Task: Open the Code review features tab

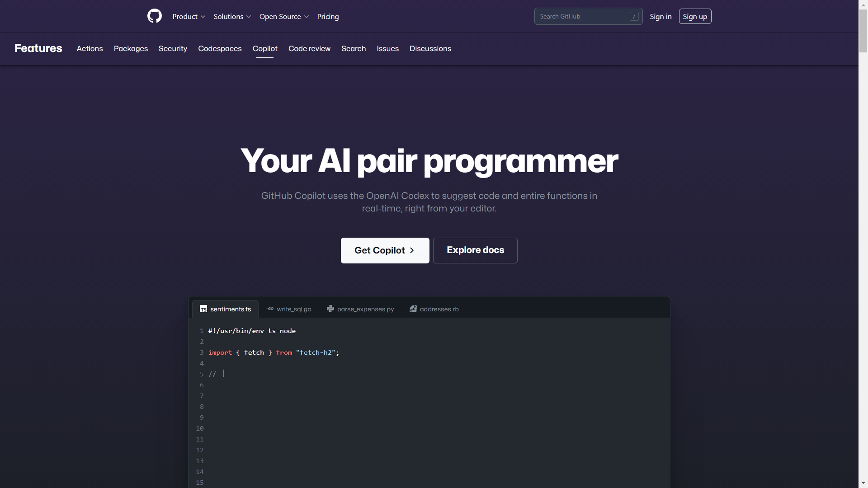Action: 309,48
